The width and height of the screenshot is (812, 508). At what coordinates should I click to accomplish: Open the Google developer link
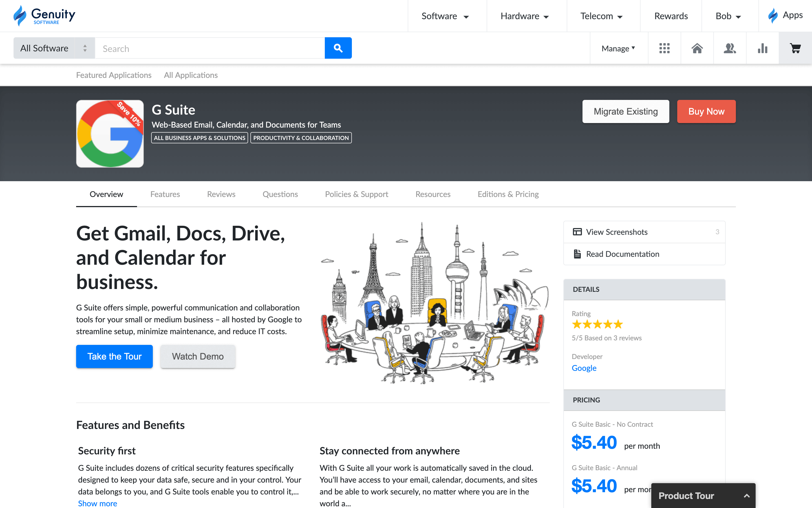[x=584, y=368]
